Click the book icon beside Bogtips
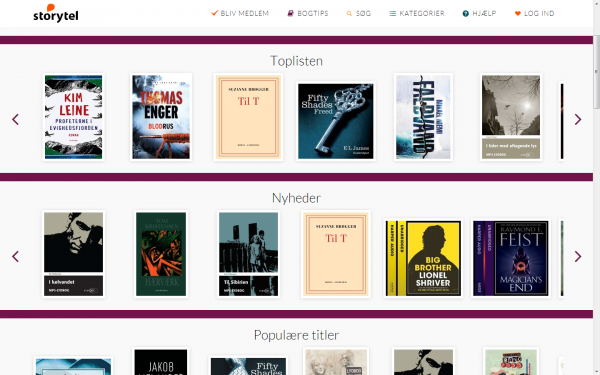This screenshot has width=600, height=375. click(290, 13)
